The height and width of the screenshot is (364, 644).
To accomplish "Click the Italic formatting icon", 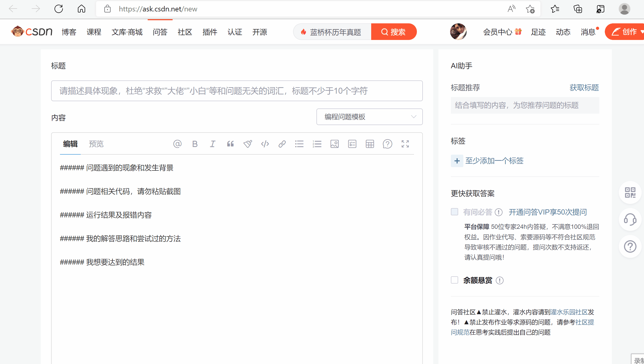I will click(x=213, y=144).
